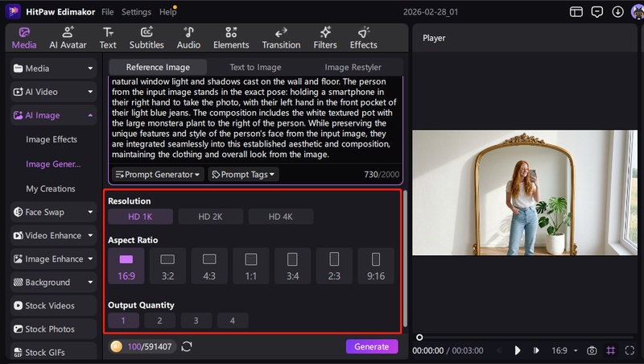Viewport: 644px width, 364px height.
Task: Open the Prompt Generator dropdown
Action: point(157,174)
